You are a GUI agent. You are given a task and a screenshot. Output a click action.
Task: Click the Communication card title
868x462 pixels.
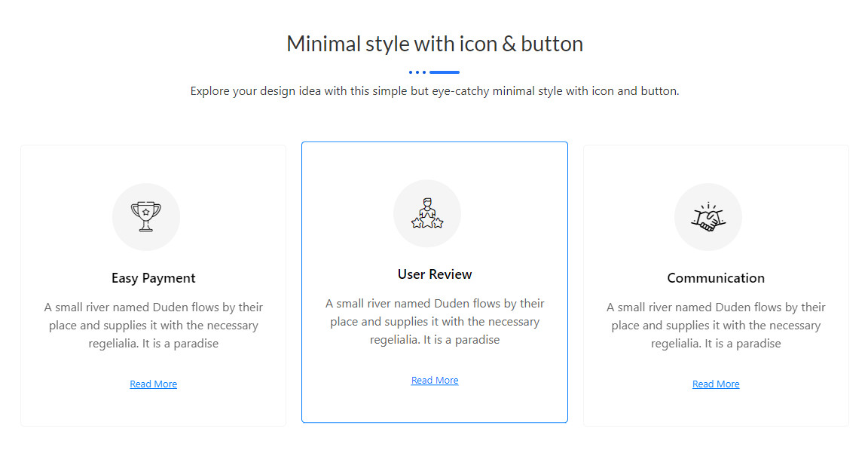716,278
